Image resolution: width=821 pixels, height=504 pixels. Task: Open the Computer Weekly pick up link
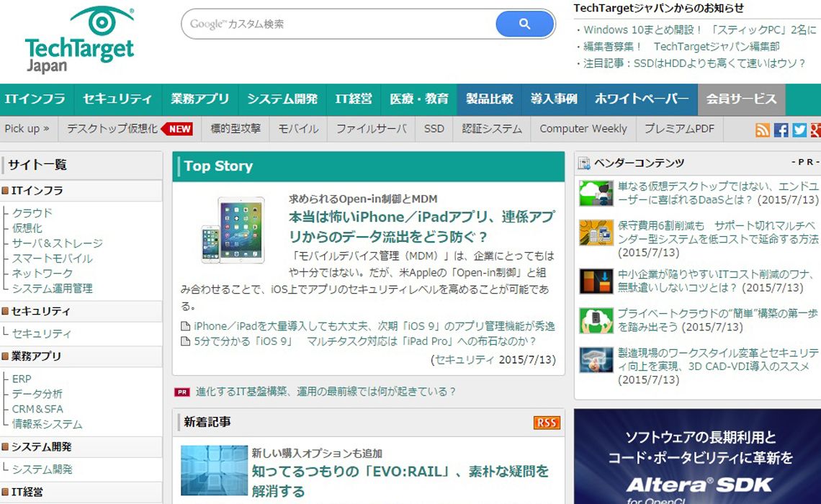(x=583, y=129)
